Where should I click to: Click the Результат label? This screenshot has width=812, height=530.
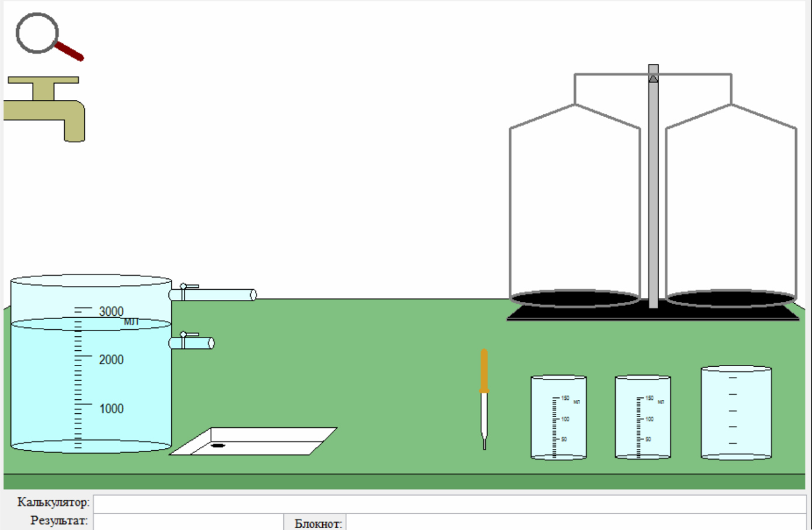click(x=60, y=520)
